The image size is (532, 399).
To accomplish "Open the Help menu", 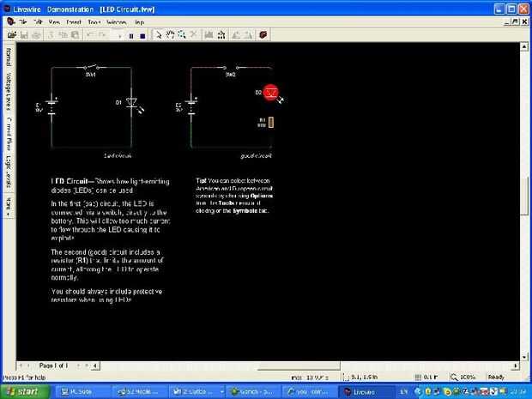I will [x=140, y=22].
